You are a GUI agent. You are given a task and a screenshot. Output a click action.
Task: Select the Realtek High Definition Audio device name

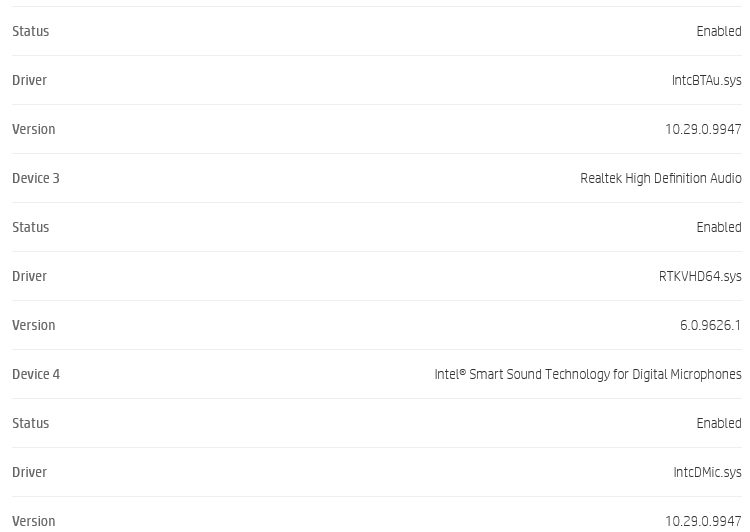tap(660, 178)
